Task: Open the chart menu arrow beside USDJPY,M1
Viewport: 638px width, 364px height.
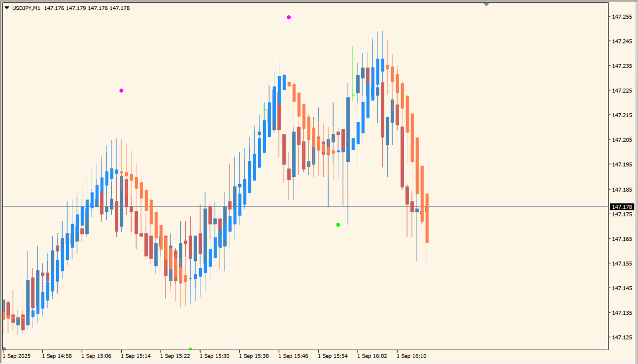Action: (x=7, y=8)
